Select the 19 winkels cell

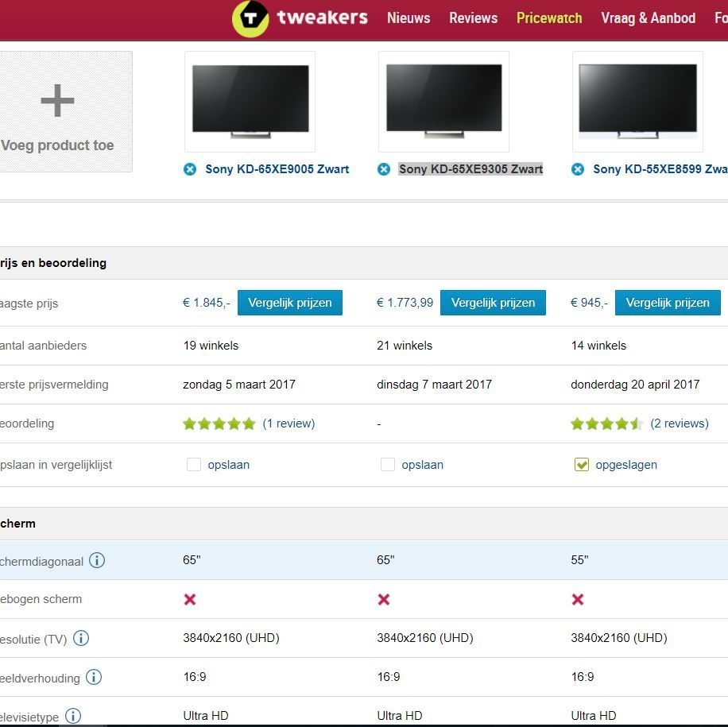tap(211, 346)
